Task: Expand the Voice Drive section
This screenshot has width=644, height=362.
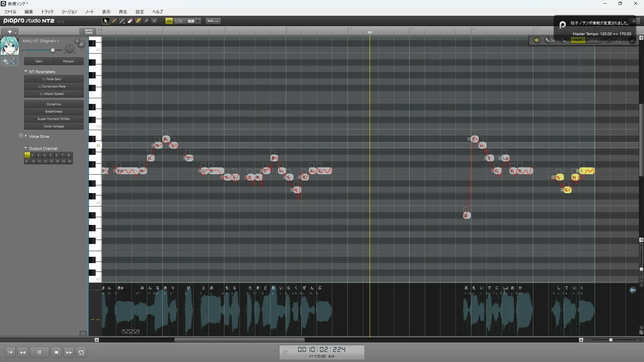Action: (26, 136)
